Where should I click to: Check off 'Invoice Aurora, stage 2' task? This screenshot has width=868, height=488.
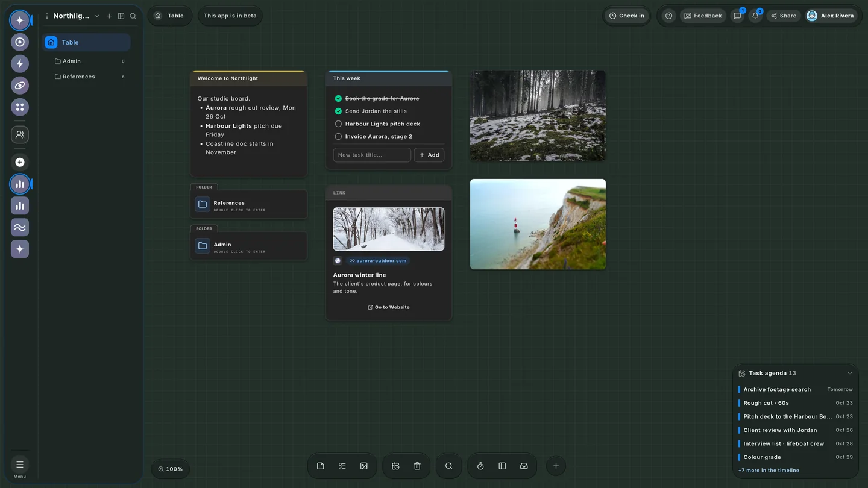(x=338, y=136)
